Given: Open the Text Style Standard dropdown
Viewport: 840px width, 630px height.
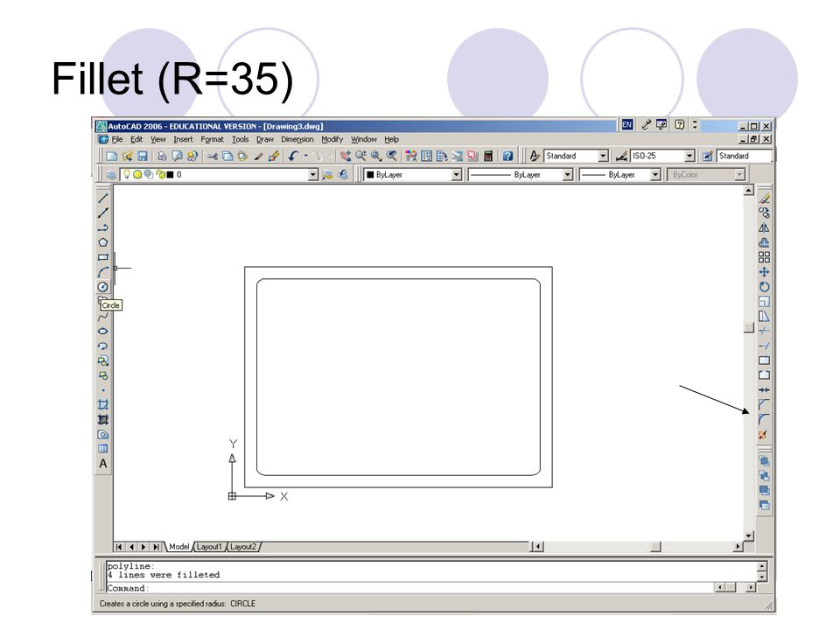Looking at the screenshot, I should click(x=604, y=156).
